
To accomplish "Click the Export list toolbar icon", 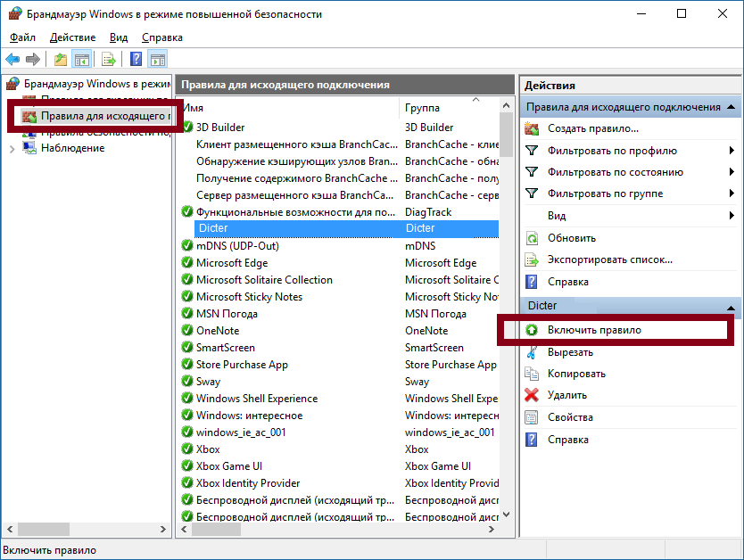I will click(x=108, y=60).
